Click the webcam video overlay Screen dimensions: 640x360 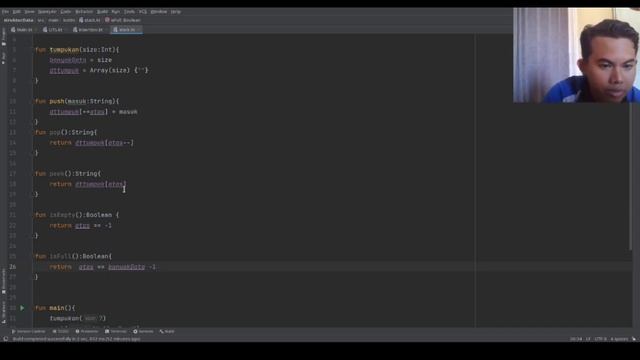tap(576, 55)
